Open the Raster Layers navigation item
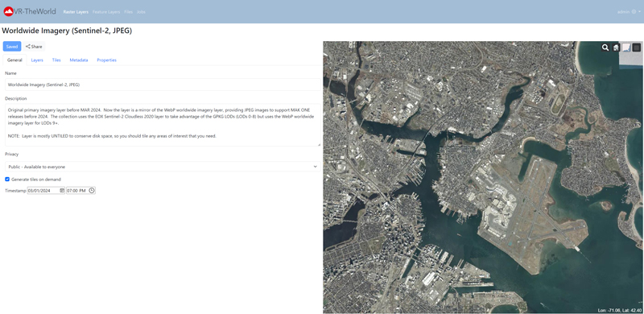 click(x=76, y=12)
